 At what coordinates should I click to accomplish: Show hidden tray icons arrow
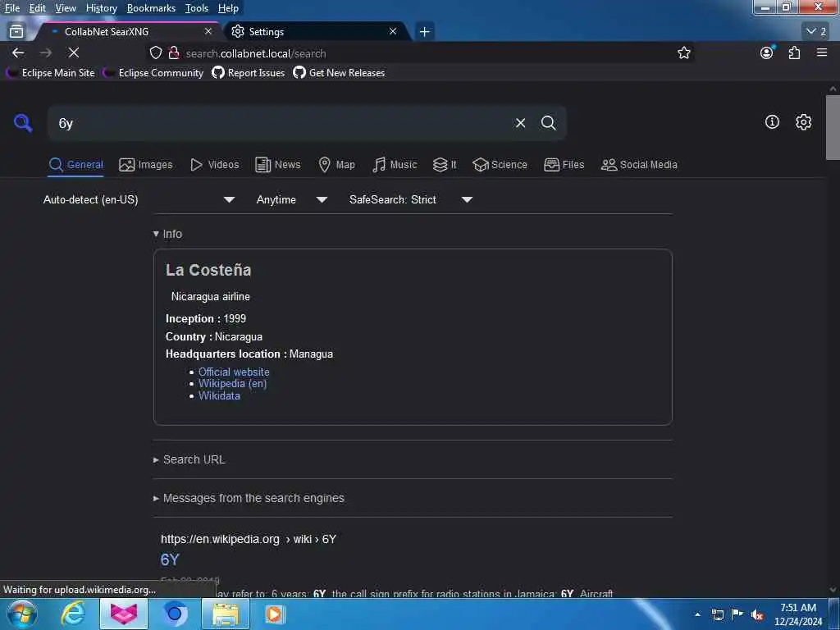click(x=697, y=614)
